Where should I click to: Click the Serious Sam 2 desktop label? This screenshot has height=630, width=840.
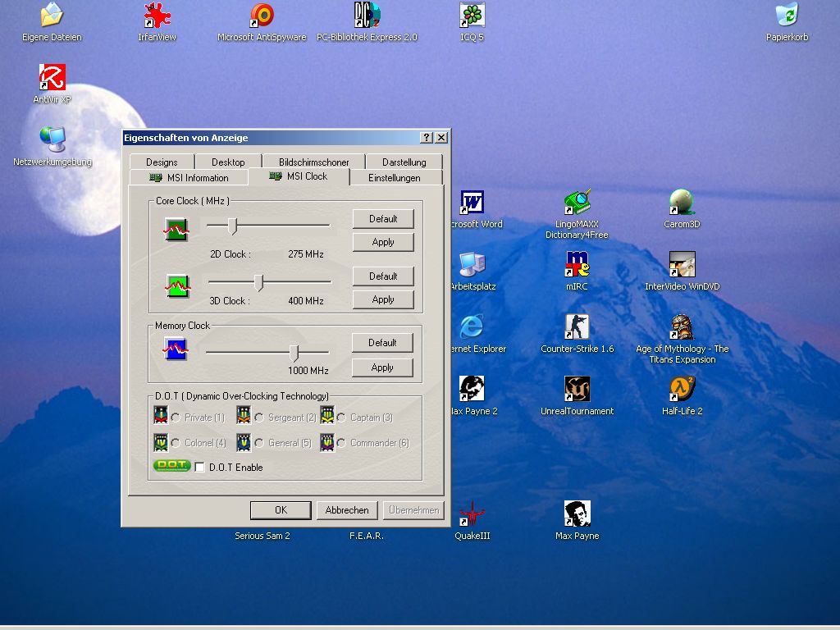pyautogui.click(x=262, y=536)
